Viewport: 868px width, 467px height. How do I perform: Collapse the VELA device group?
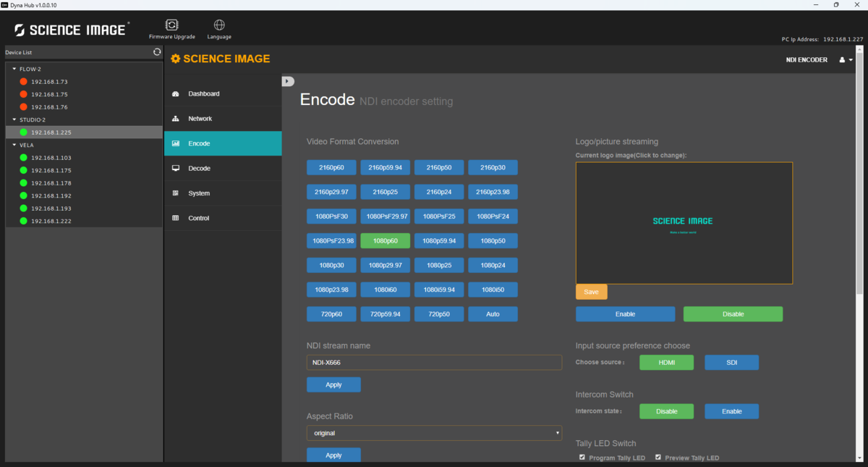[x=14, y=145]
